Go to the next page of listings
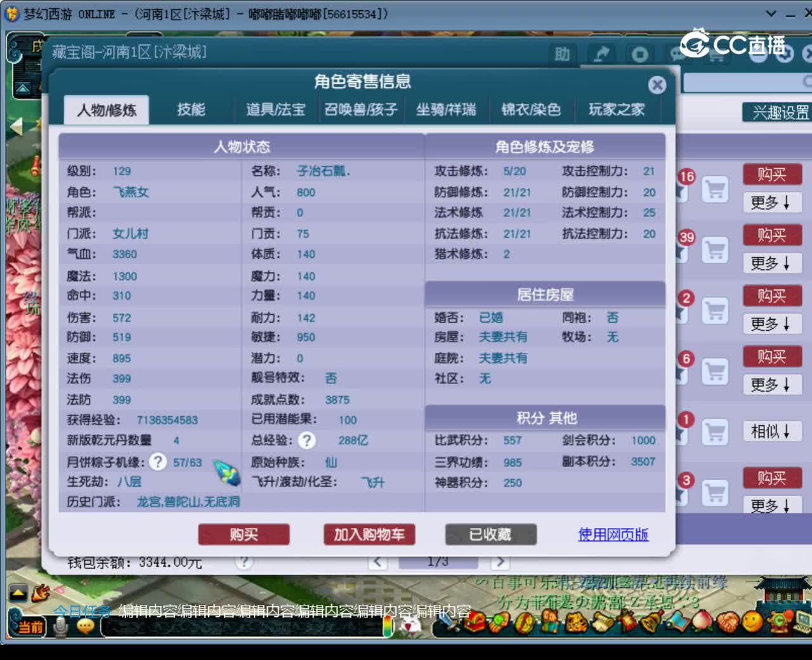 [x=500, y=562]
